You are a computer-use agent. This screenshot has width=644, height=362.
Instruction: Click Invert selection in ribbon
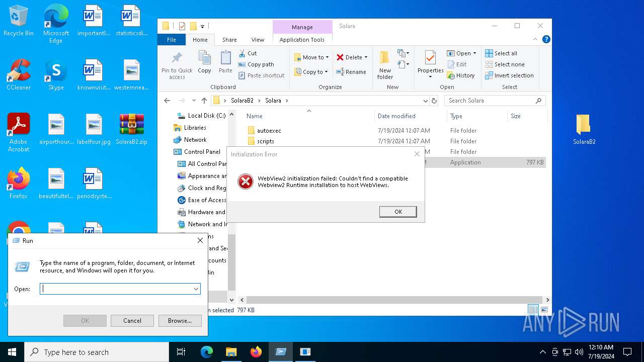tap(509, 75)
